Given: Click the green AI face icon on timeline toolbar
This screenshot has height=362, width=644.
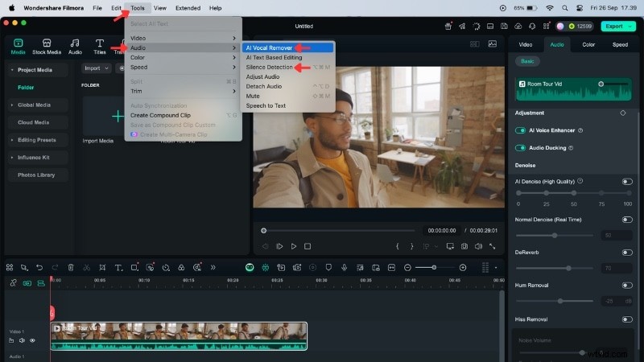Looking at the screenshot, I should click(x=250, y=268).
